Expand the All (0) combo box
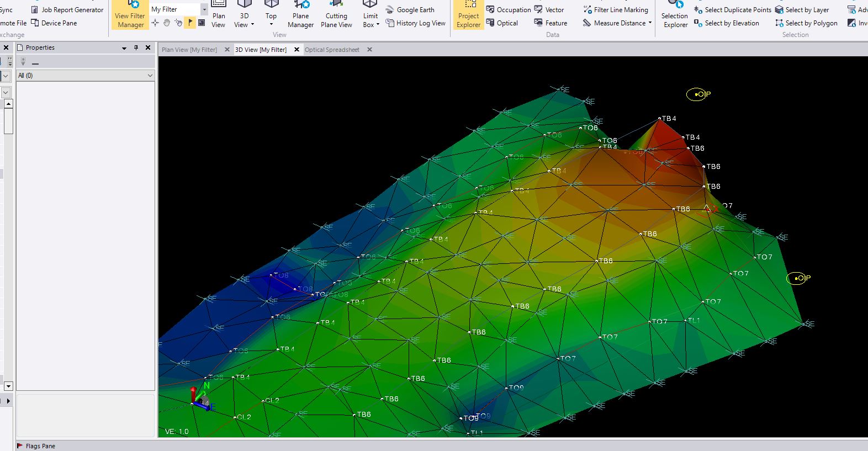This screenshot has height=451, width=868. (150, 76)
